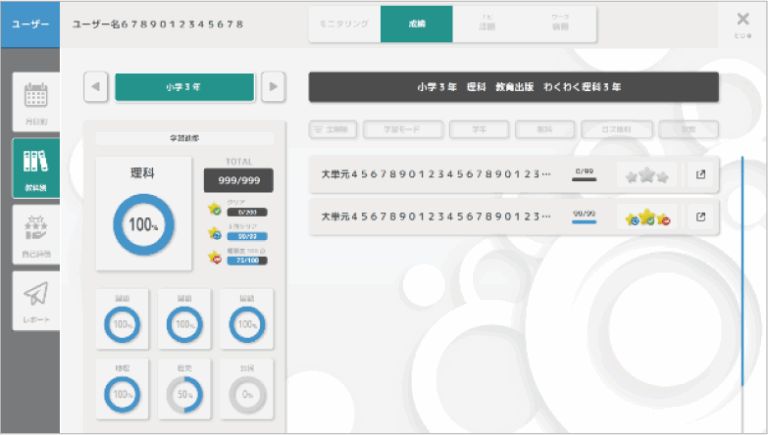Click the TOTAL 999/999 score box
The image size is (768, 435).
(x=239, y=180)
